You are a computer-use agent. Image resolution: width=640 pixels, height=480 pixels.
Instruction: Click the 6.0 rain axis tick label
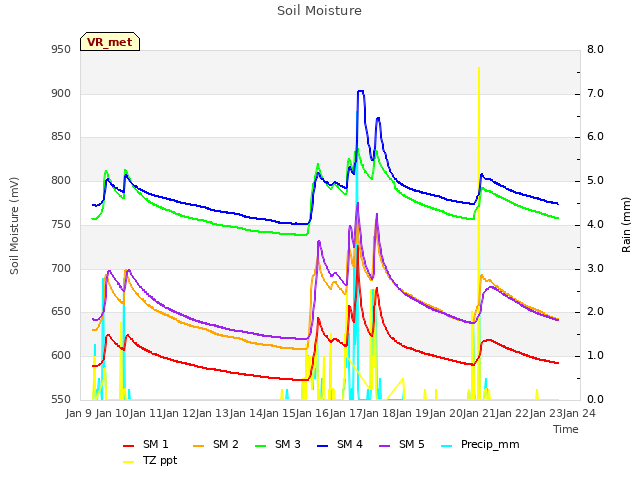point(595,137)
